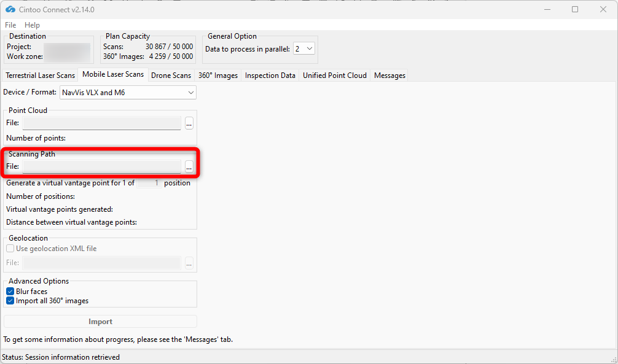Switch to the Inspection Data tab
Viewport: 618px width, 364px height.
[270, 76]
